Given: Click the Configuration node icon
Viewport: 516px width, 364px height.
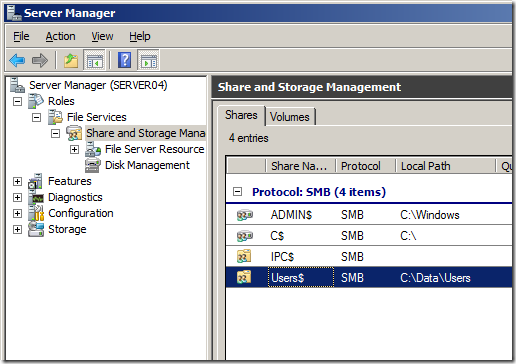Looking at the screenshot, I should point(36,213).
